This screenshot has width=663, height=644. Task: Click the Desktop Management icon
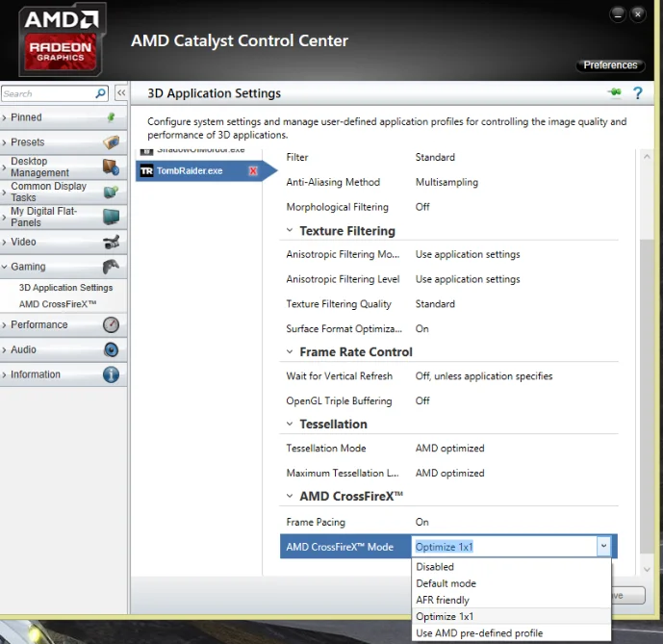coord(112,167)
